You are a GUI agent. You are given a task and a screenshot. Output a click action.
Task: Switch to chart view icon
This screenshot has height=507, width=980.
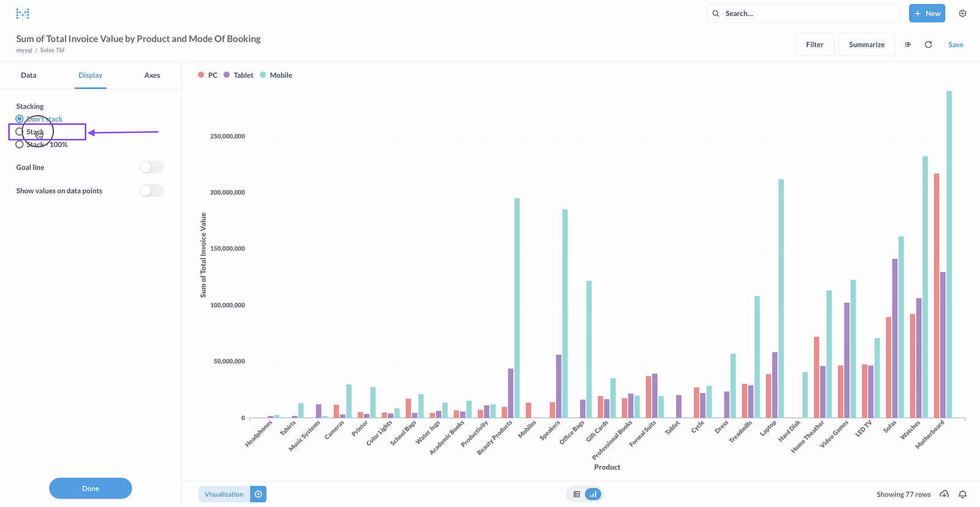[593, 494]
